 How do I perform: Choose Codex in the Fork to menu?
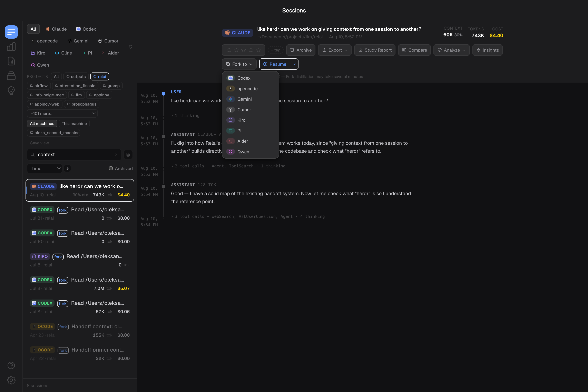(x=251, y=78)
